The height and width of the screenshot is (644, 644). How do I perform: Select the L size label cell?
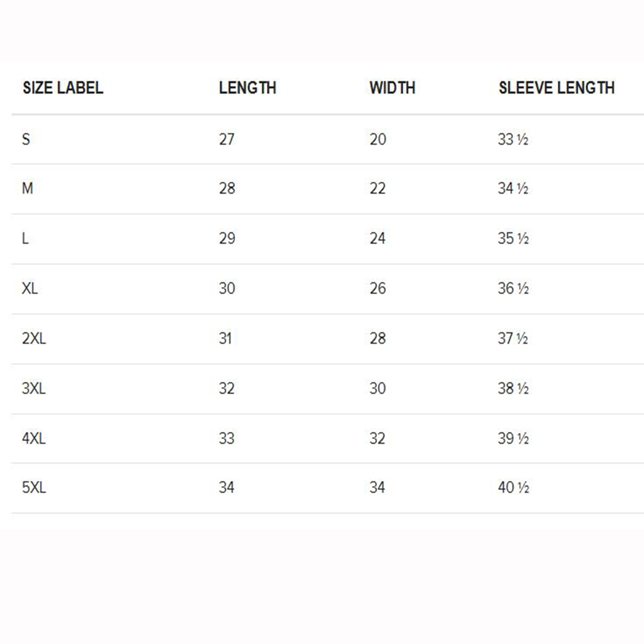tap(25, 238)
